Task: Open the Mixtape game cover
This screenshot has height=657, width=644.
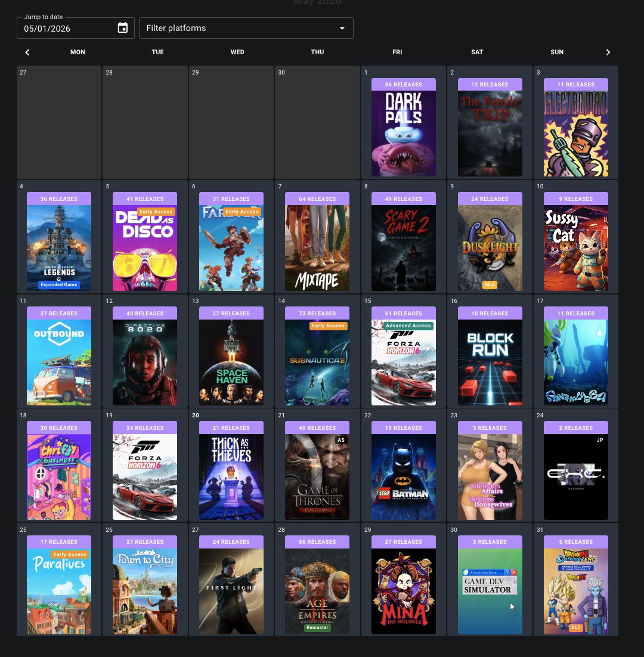Action: (x=317, y=247)
